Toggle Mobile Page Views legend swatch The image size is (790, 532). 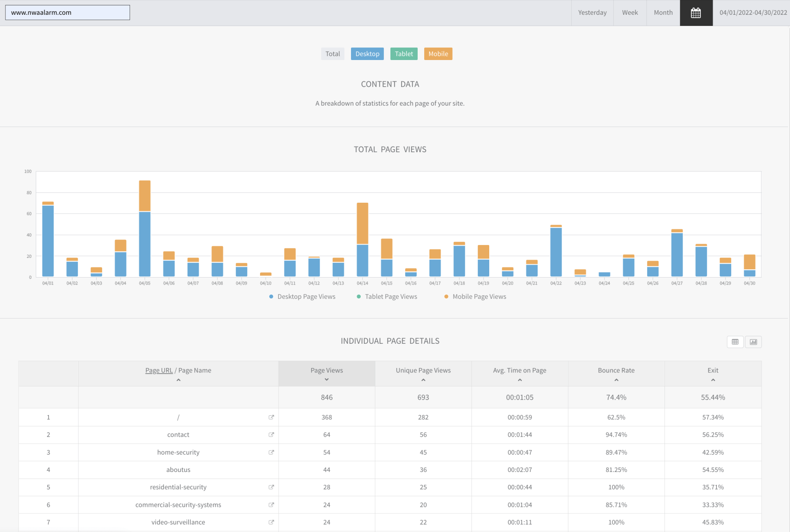pos(446,296)
